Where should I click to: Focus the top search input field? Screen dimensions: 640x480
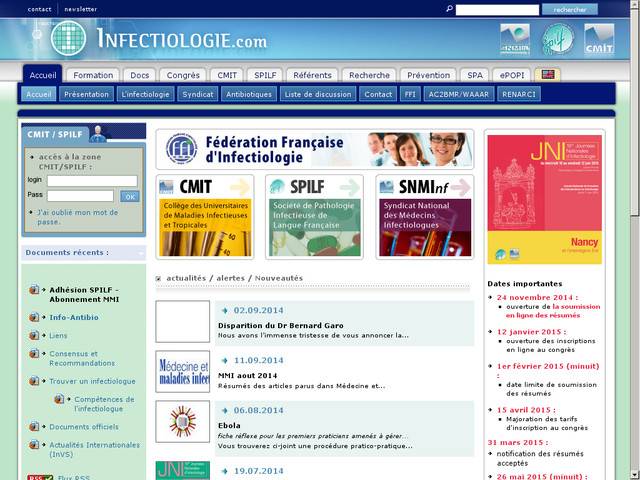click(x=497, y=10)
